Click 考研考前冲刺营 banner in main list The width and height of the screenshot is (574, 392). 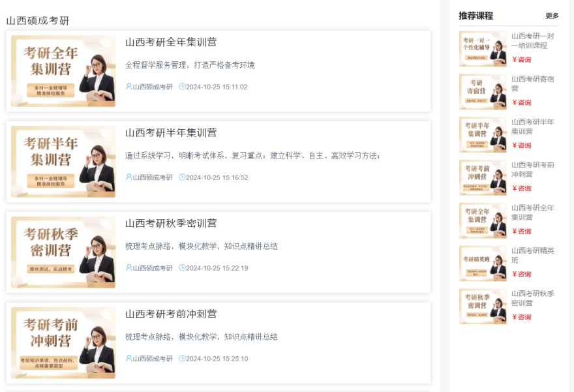[63, 343]
